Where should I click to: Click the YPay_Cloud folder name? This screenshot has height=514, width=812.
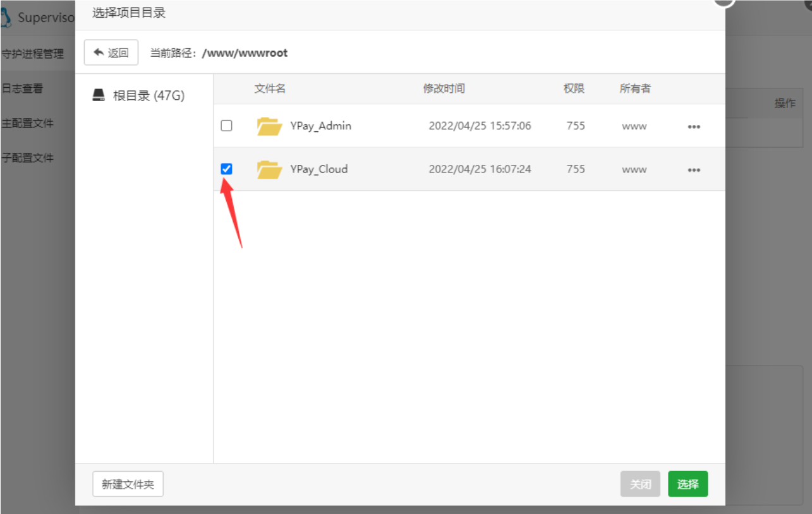click(x=318, y=169)
